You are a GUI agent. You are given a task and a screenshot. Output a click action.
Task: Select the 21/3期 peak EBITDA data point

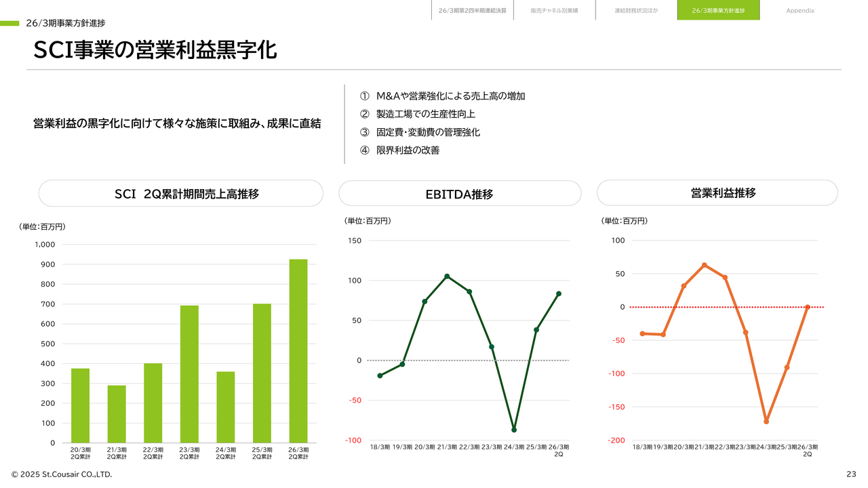coord(447,276)
